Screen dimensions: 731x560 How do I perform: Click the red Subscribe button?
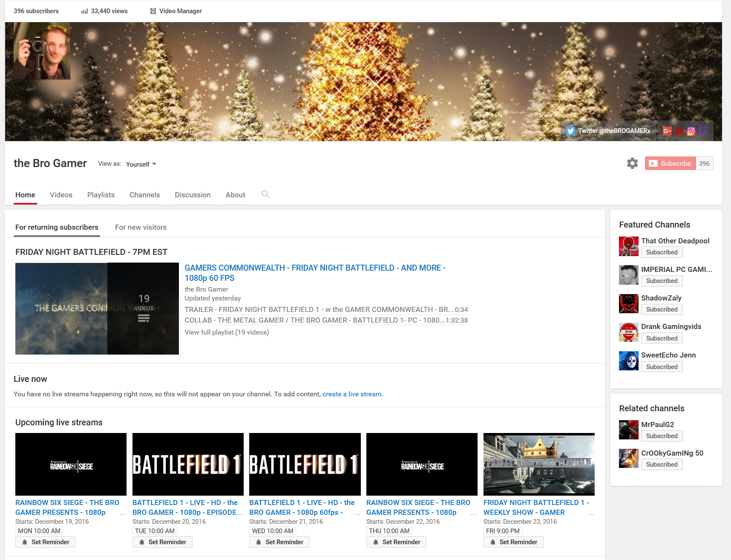point(671,163)
